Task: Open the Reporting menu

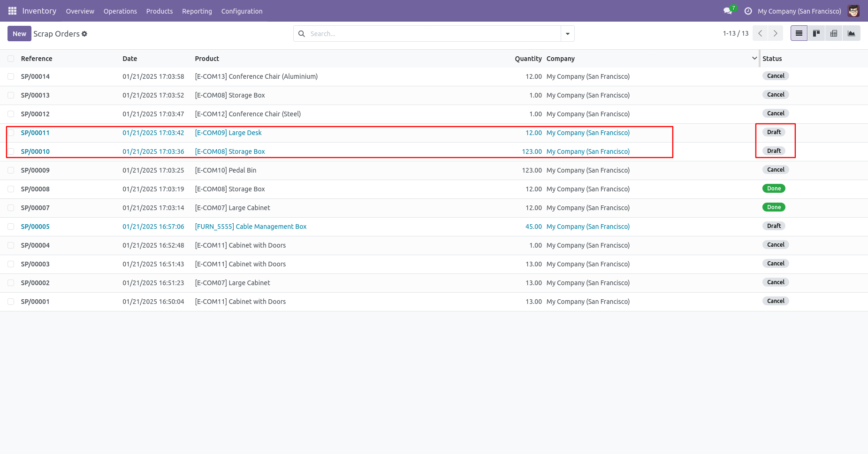Action: point(197,11)
